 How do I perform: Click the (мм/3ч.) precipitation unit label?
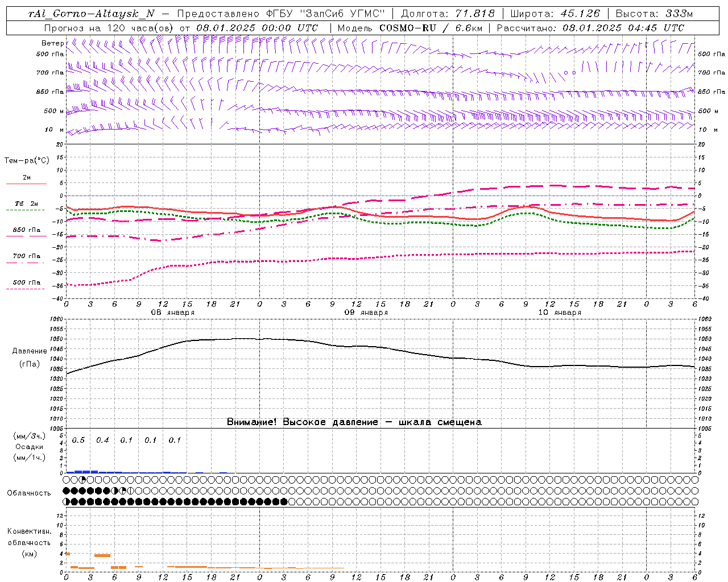point(30,436)
